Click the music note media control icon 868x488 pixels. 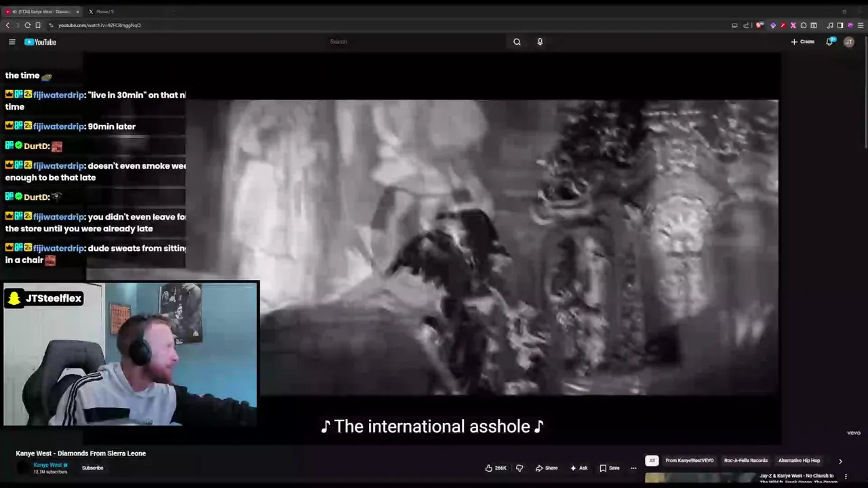[x=830, y=25]
